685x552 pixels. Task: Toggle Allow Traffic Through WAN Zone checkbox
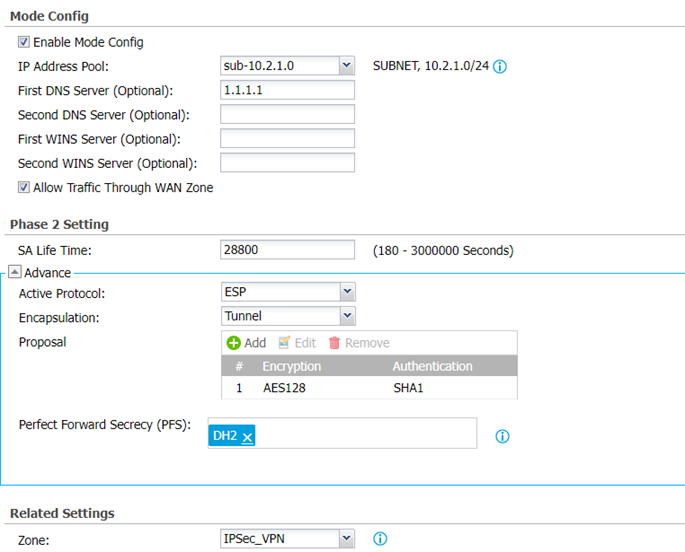pos(23,187)
